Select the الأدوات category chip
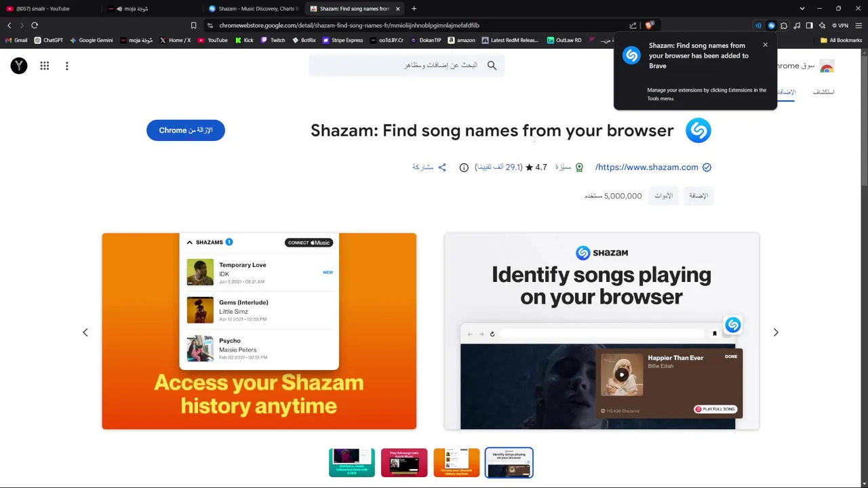Image resolution: width=868 pixels, height=488 pixels. click(663, 196)
